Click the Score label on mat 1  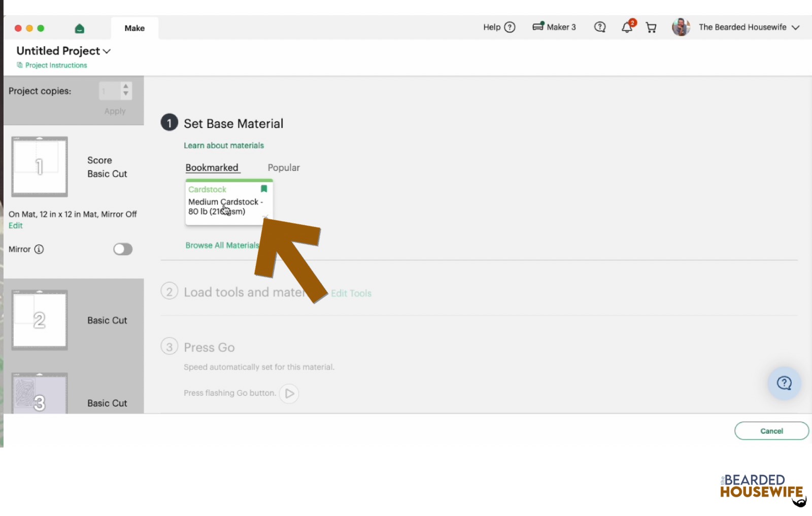coord(99,160)
